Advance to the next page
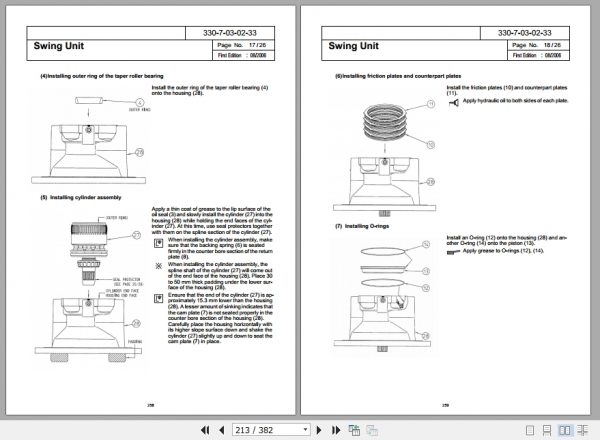 point(319,430)
